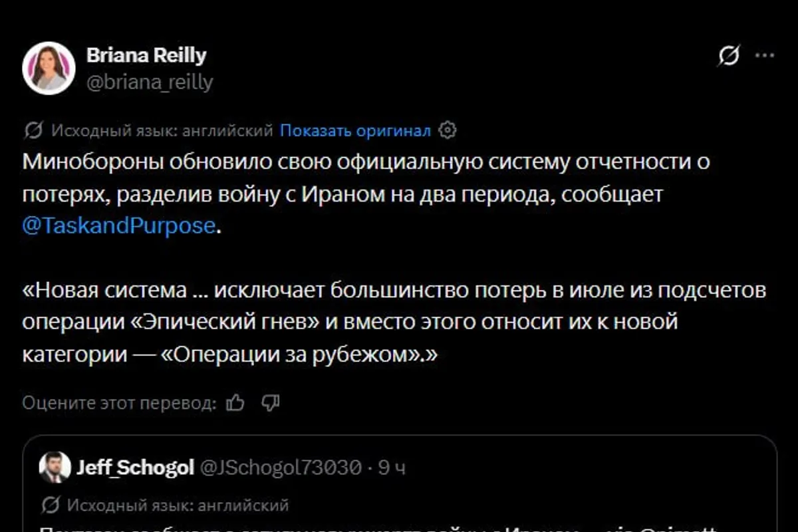Click the Оцените этот перевод label

[x=119, y=403]
